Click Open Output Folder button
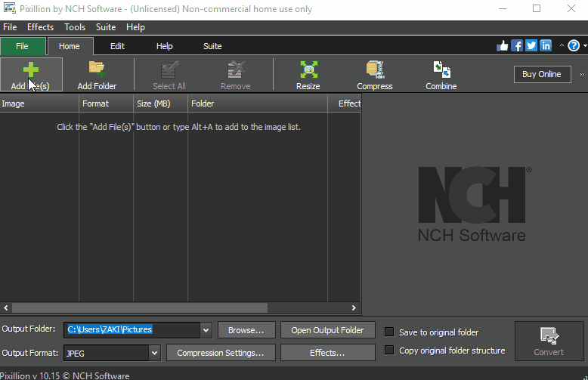 click(x=328, y=330)
